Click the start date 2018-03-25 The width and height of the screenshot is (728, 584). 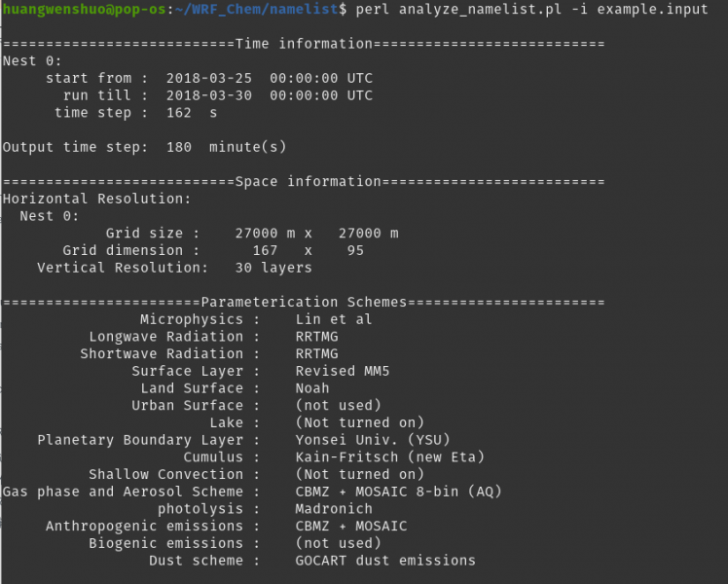(x=209, y=78)
